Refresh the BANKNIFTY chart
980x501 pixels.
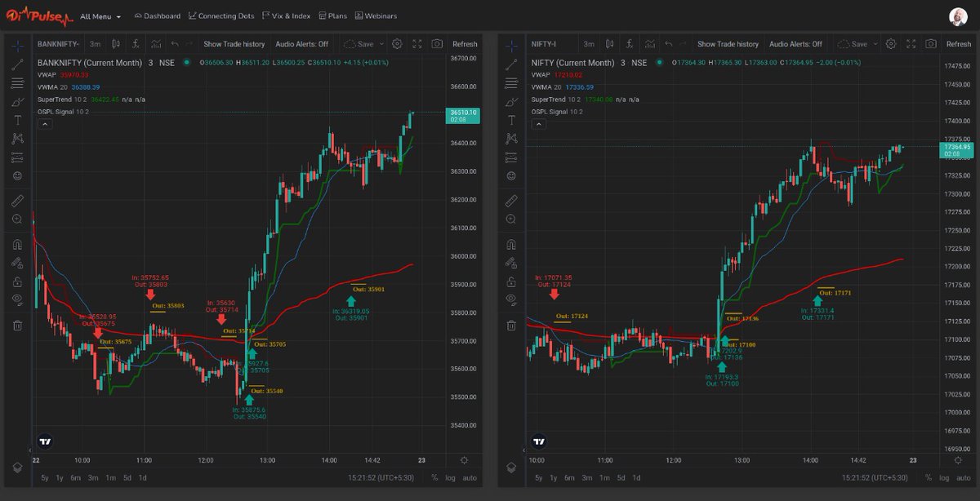point(465,44)
